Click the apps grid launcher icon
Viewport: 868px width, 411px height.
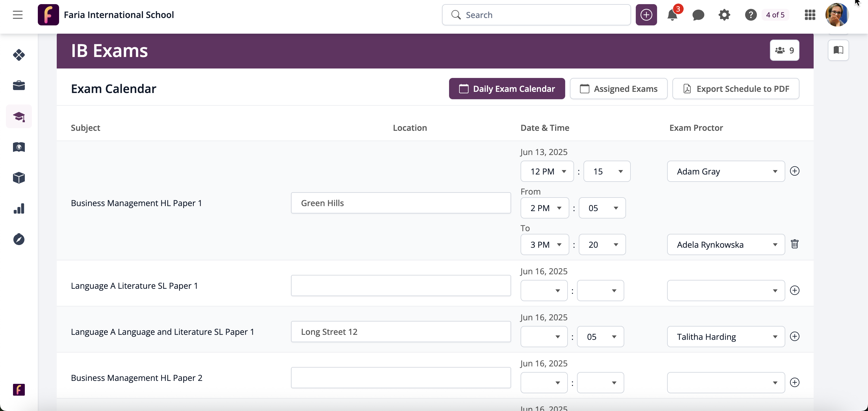[x=810, y=15]
